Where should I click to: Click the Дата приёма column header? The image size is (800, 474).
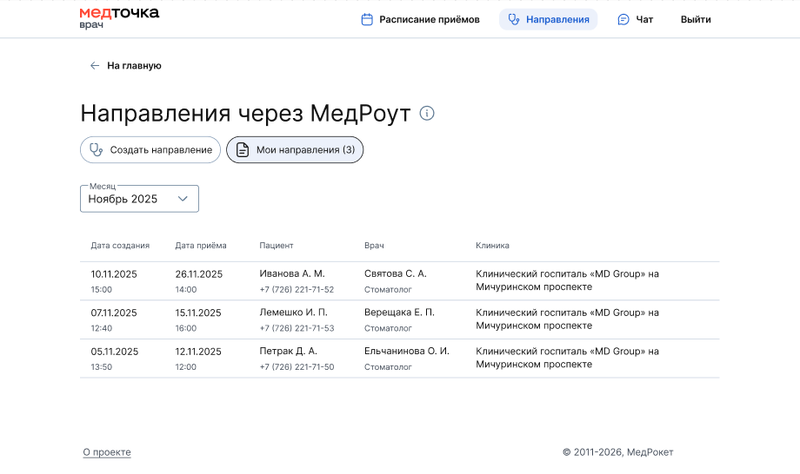(201, 245)
